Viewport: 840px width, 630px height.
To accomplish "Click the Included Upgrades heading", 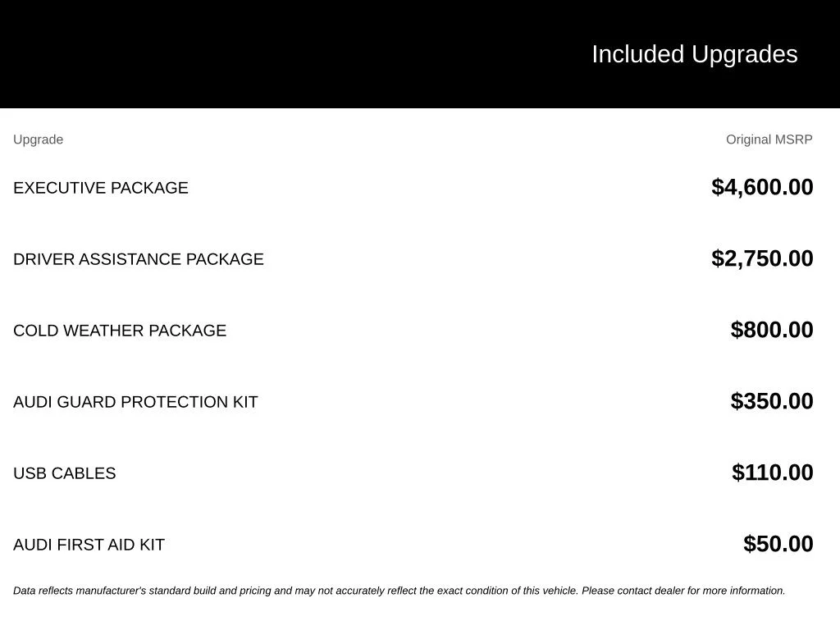I will (694, 55).
